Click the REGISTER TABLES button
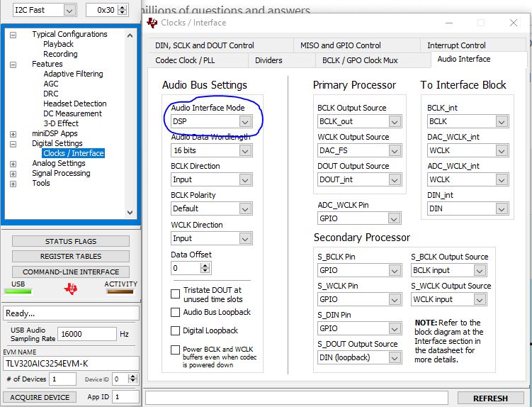This screenshot has width=532, height=407. coord(71,256)
